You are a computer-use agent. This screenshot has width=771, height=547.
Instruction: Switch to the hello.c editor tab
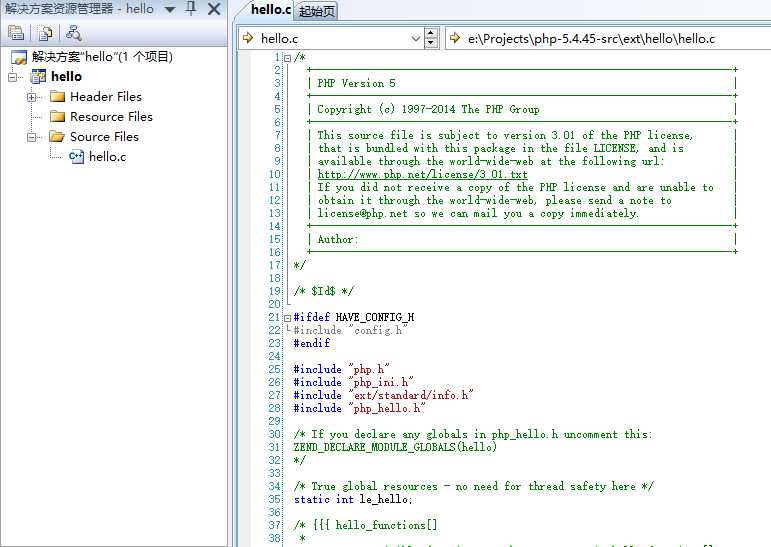point(270,9)
